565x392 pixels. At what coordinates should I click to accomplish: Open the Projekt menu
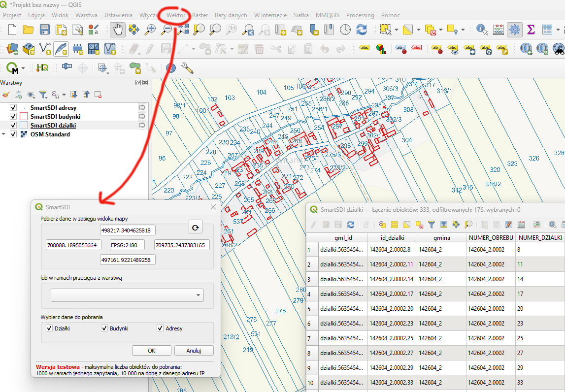12,15
